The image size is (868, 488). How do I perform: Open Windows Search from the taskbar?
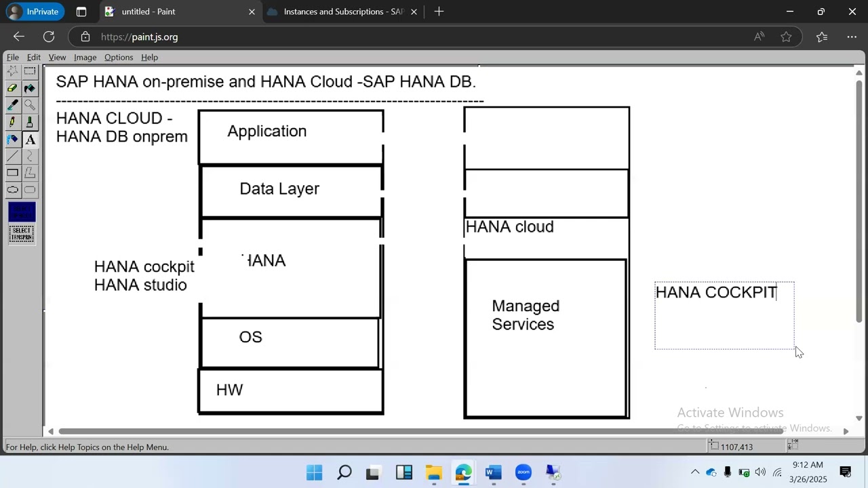coord(344,472)
